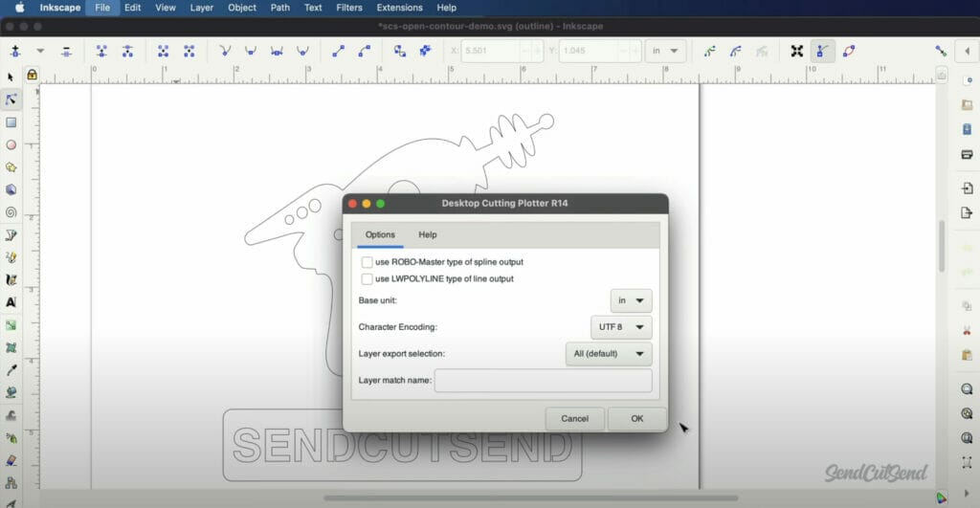
Task: Choose the Spiral drawing tool
Action: coord(11,211)
